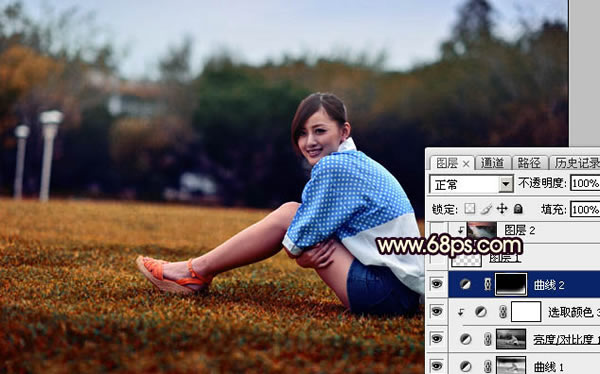Click the lock all padlock icon
This screenshot has width=600, height=374.
pos(518,209)
